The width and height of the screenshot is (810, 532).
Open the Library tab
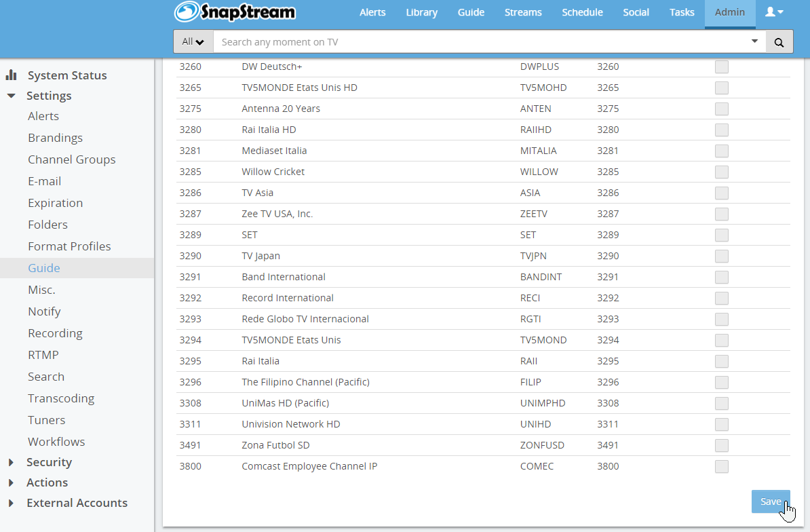(421, 12)
